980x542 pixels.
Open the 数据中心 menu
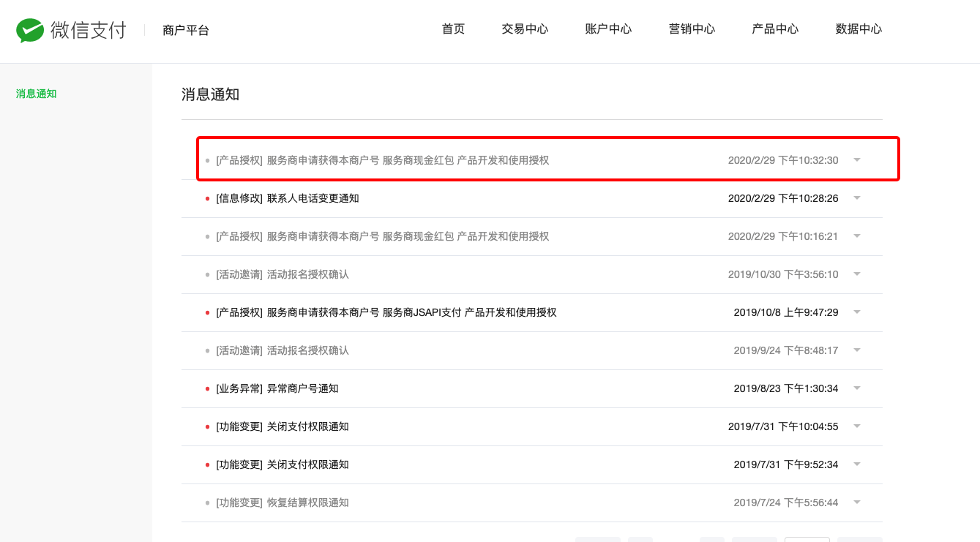pyautogui.click(x=859, y=29)
